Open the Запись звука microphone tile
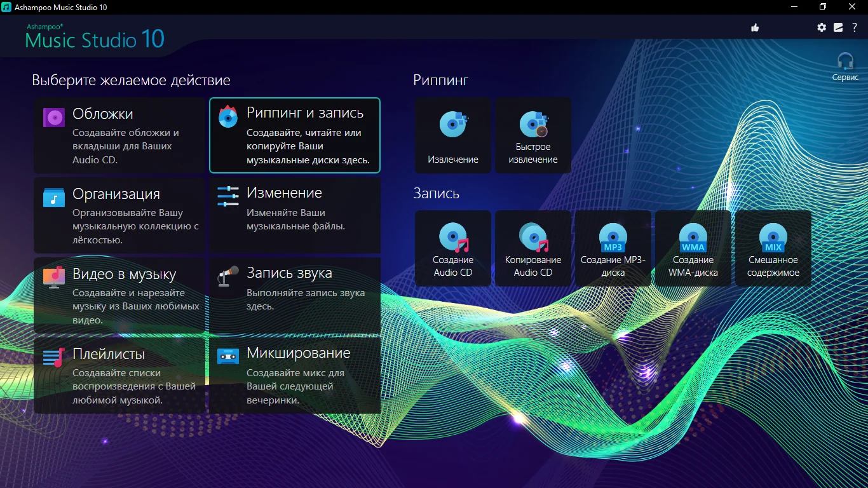Screen dimensions: 868x488 295,295
